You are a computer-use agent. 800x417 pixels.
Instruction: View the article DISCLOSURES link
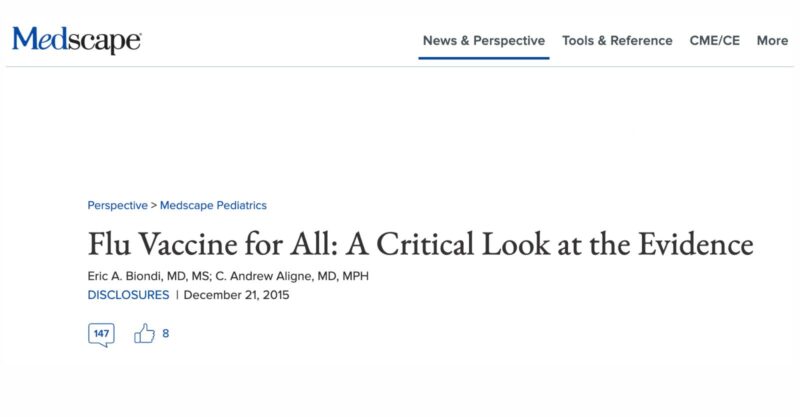coord(128,295)
